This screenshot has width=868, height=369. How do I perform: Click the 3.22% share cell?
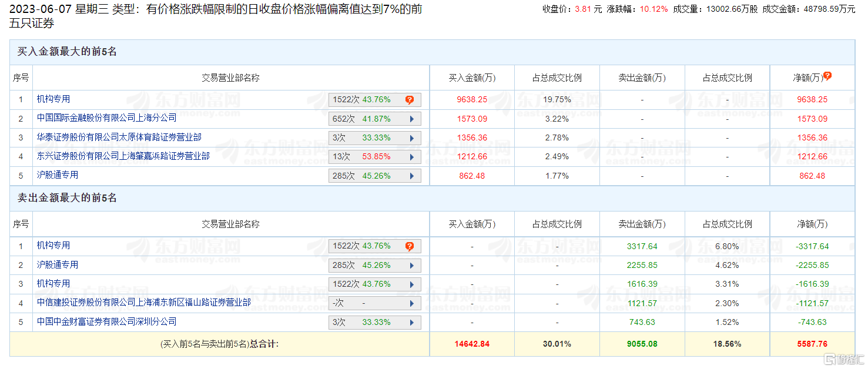(x=557, y=119)
